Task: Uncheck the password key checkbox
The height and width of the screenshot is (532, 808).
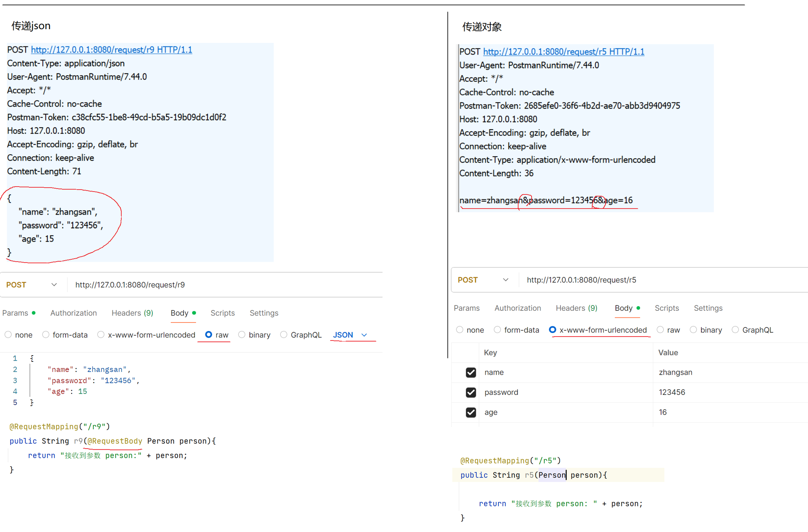Action: [x=470, y=392]
